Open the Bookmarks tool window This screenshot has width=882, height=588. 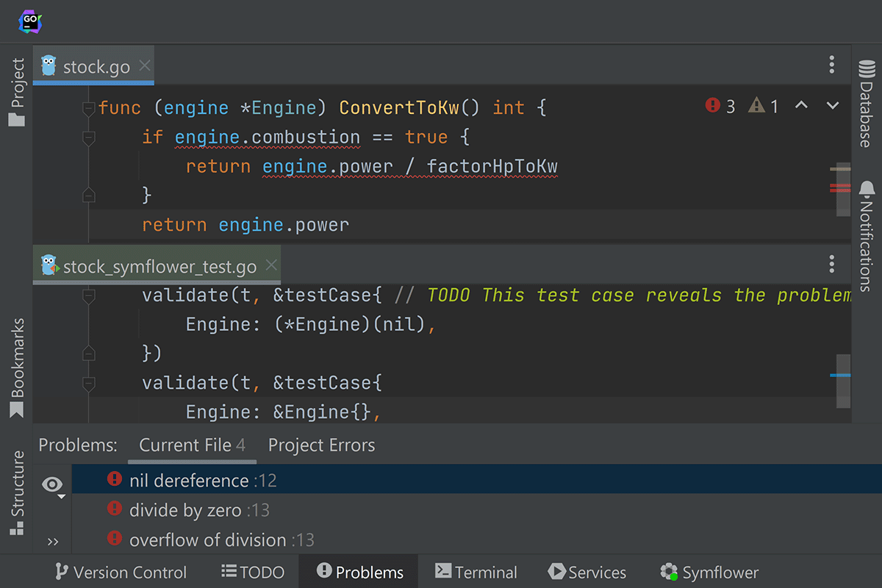tap(16, 368)
